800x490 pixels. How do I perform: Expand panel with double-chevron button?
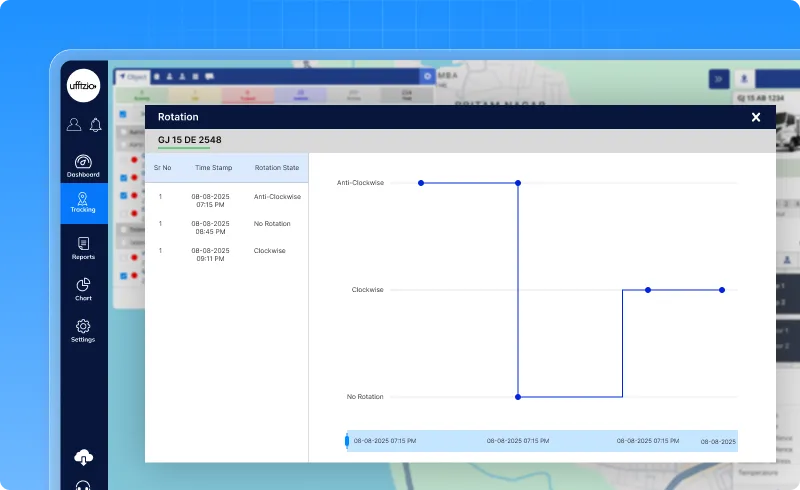click(719, 79)
